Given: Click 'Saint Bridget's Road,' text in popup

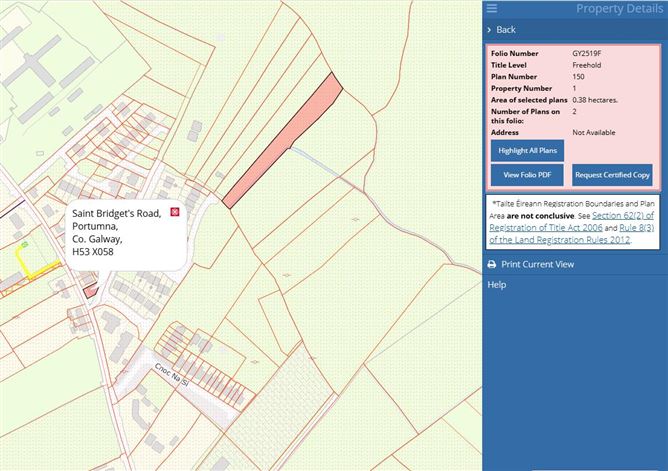Looking at the screenshot, I should point(117,213).
